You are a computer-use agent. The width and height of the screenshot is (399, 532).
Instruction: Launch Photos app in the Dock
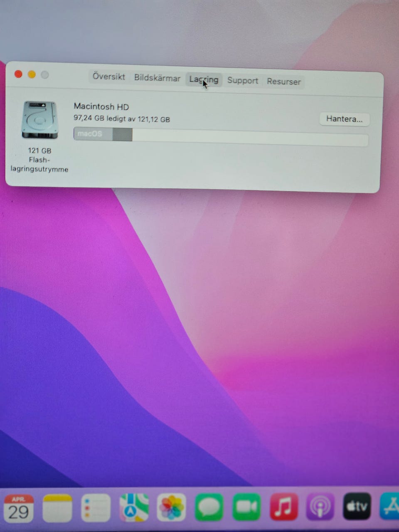172,507
